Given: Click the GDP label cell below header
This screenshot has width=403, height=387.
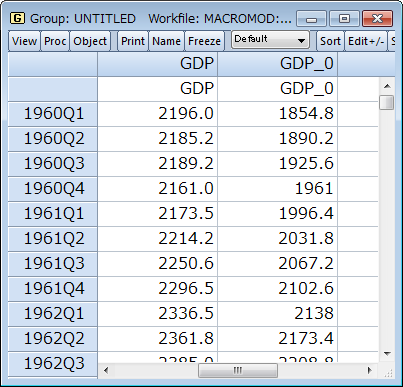Looking at the screenshot, I should point(157,89).
